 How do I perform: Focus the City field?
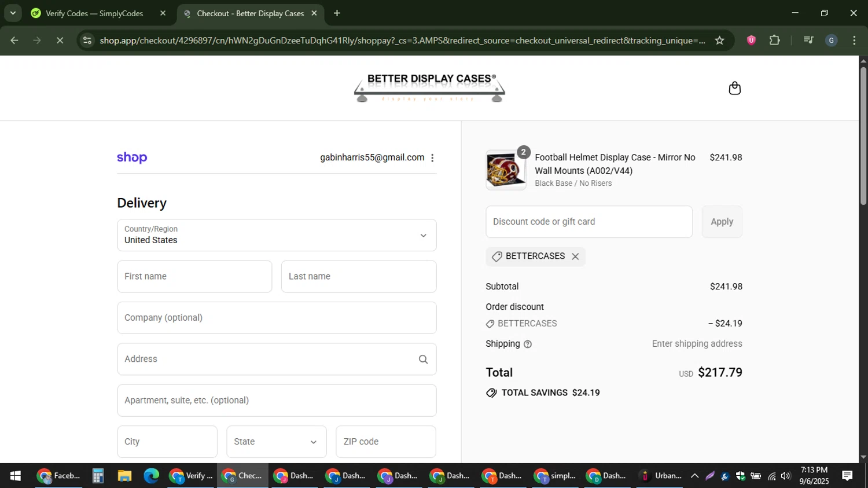[x=167, y=442]
